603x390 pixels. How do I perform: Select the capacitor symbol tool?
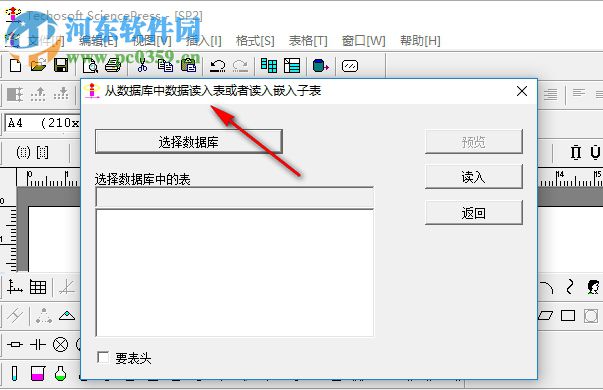pos(38,344)
